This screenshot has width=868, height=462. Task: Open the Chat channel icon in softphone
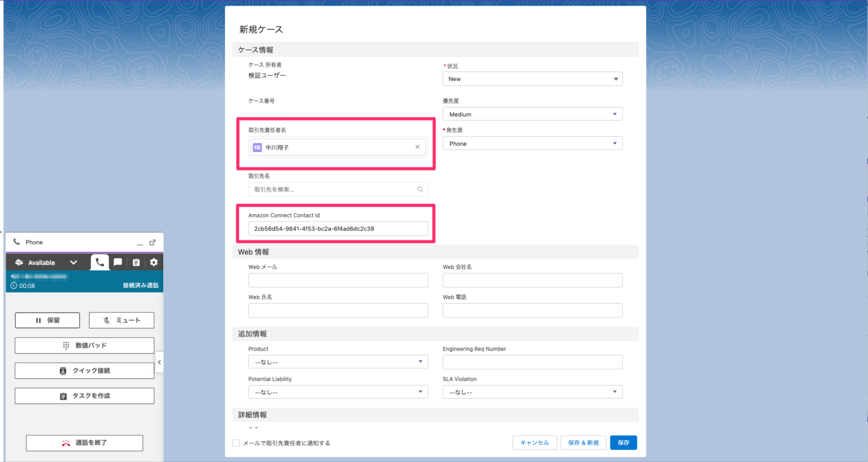point(118,261)
